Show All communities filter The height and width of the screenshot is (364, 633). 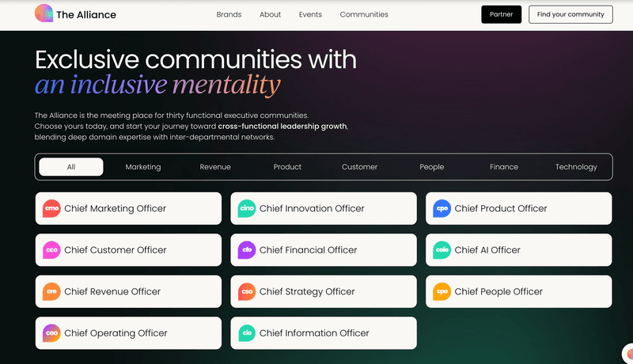[x=71, y=167]
